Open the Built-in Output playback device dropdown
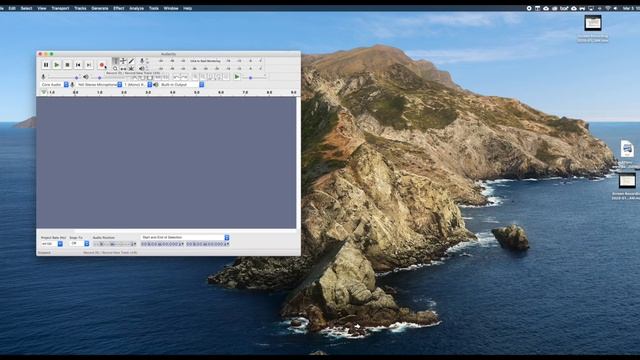 pos(182,84)
